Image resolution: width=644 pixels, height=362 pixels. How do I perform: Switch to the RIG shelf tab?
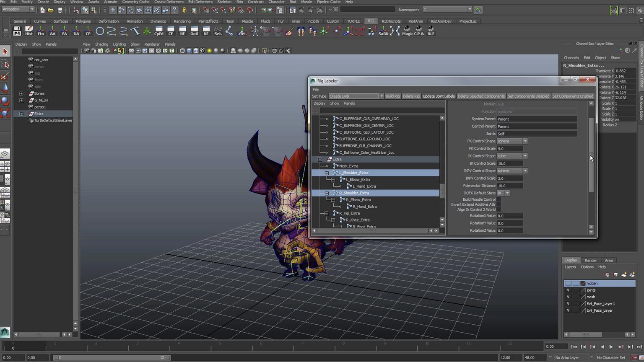pyautogui.click(x=371, y=21)
